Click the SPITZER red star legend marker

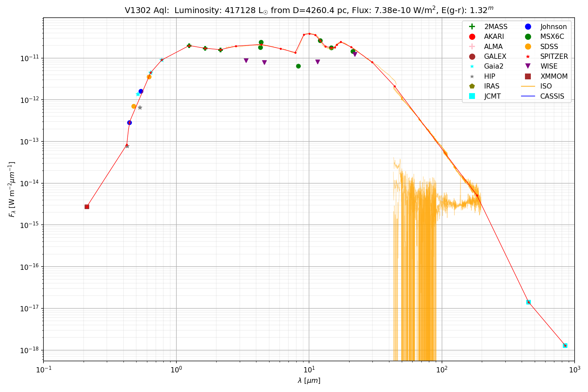point(528,57)
